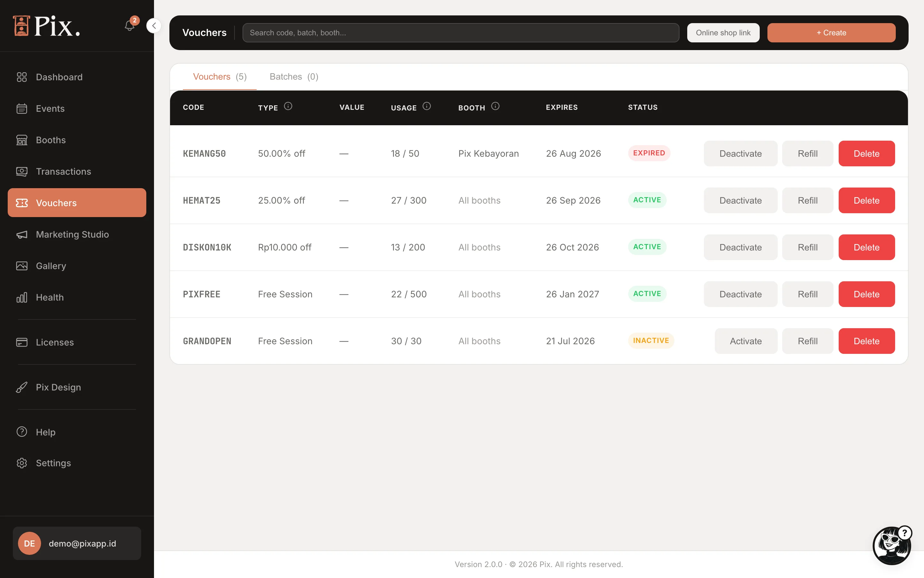Click the Online shop link button
Image resolution: width=924 pixels, height=578 pixels.
point(723,32)
